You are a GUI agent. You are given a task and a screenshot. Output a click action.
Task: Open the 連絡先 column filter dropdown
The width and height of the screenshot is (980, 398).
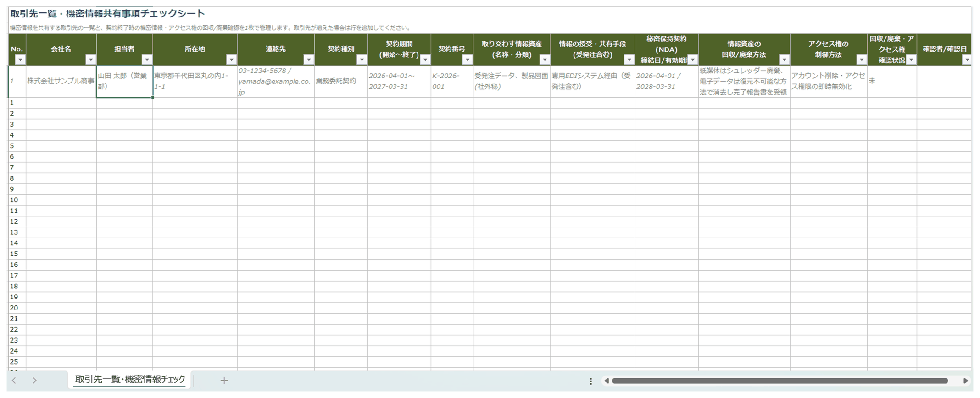coord(309,60)
